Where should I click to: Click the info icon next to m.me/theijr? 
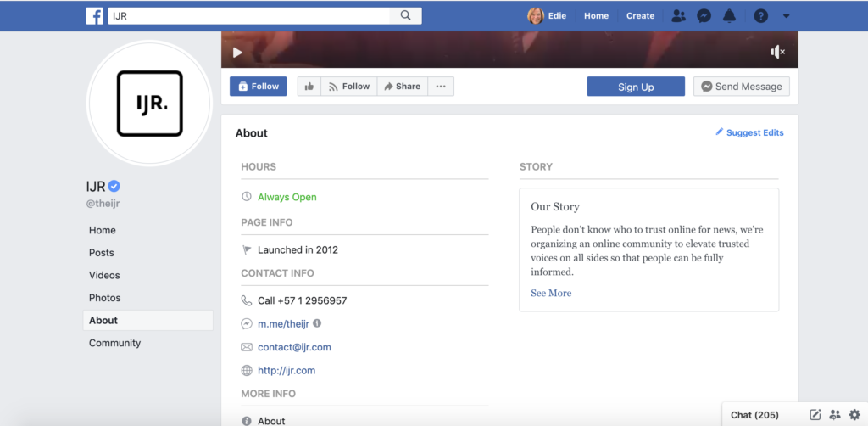(317, 323)
